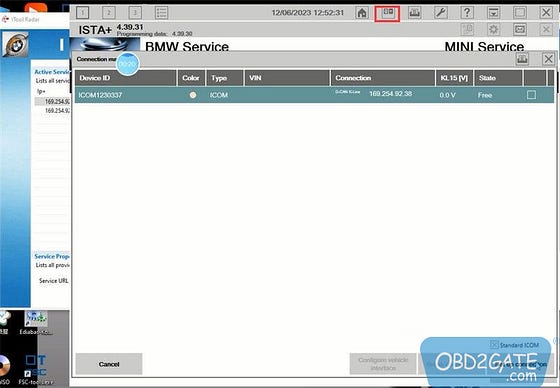560x388 pixels.
Task: Click the VIN column header
Action: pyautogui.click(x=287, y=78)
